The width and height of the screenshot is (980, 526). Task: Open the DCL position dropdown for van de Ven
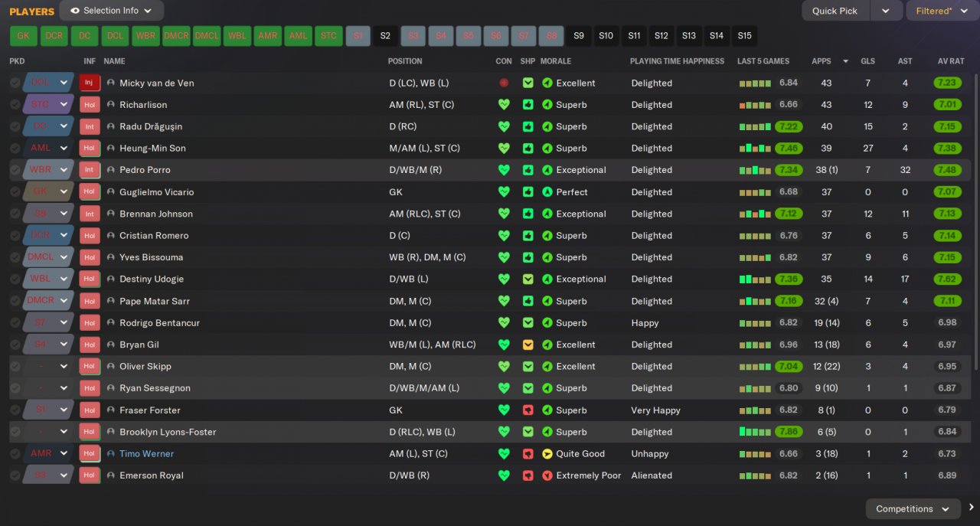[64, 83]
